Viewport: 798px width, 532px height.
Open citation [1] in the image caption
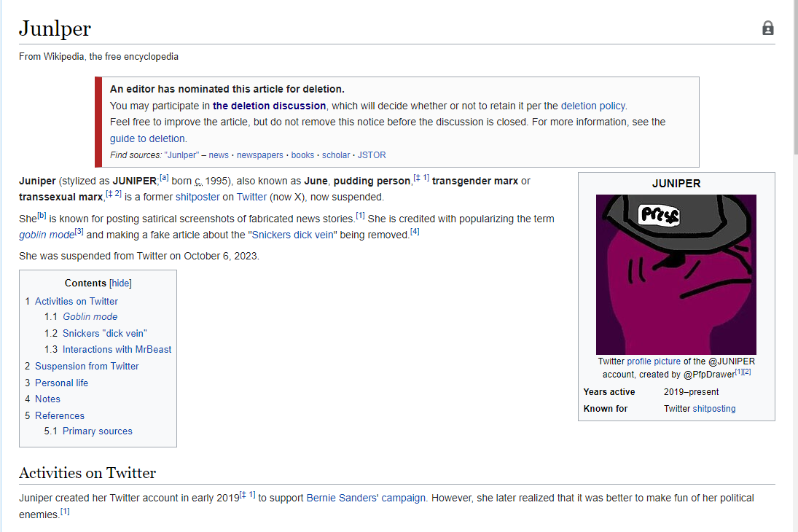tap(739, 372)
